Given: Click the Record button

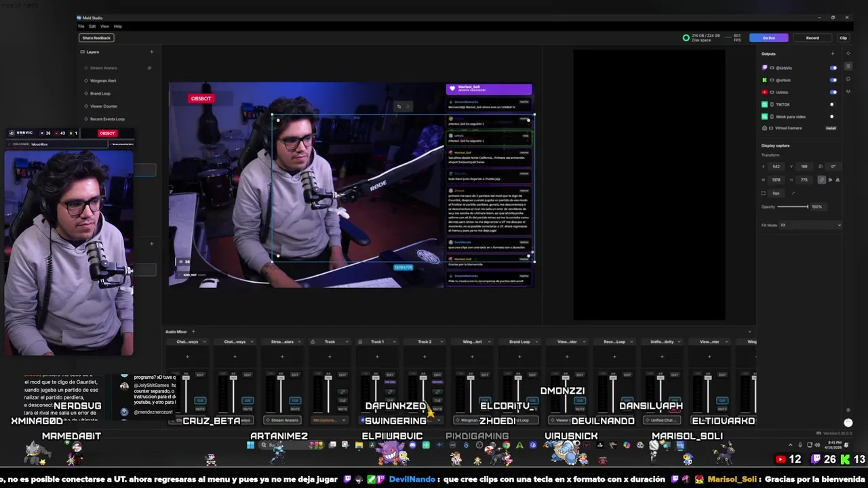Looking at the screenshot, I should coord(812,38).
